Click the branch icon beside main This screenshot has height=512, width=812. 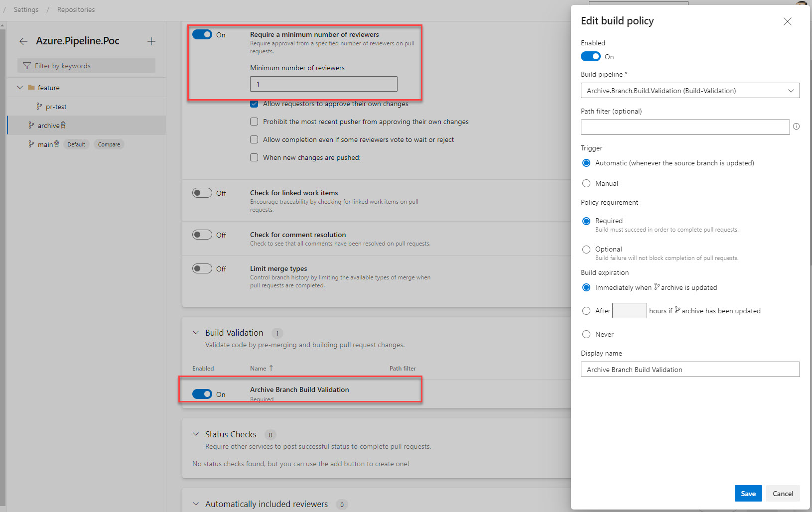coord(31,143)
